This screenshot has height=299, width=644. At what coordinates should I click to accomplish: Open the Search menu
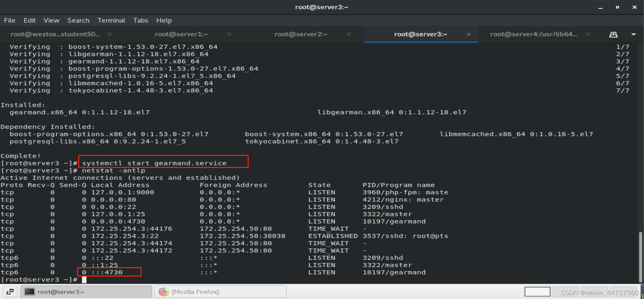78,20
